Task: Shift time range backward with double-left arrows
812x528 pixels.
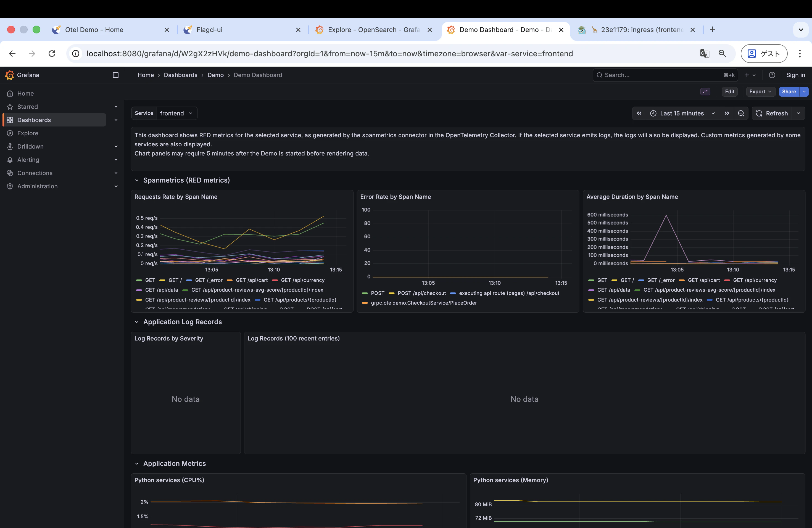Action: point(639,113)
